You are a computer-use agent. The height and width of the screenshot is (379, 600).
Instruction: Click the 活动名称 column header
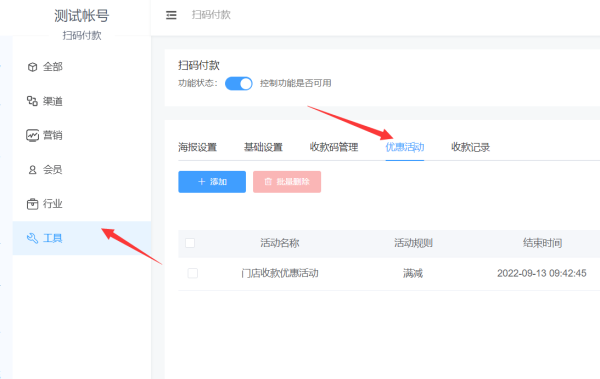click(280, 243)
